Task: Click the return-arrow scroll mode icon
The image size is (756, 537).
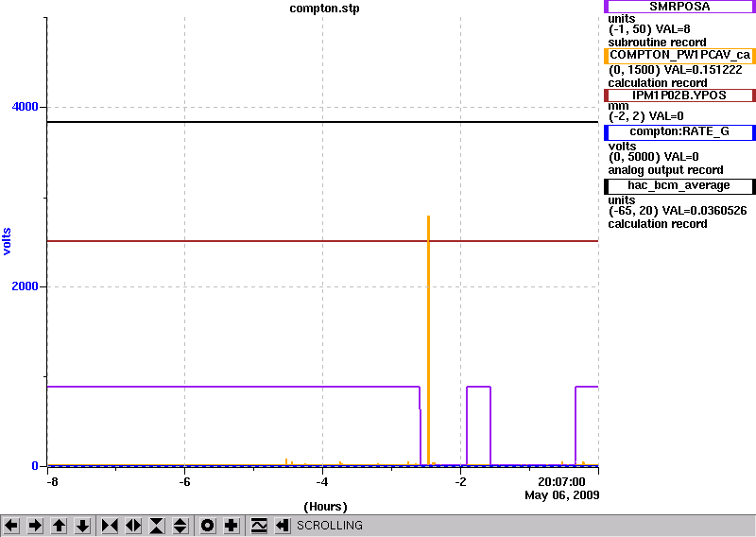Action: point(283,526)
